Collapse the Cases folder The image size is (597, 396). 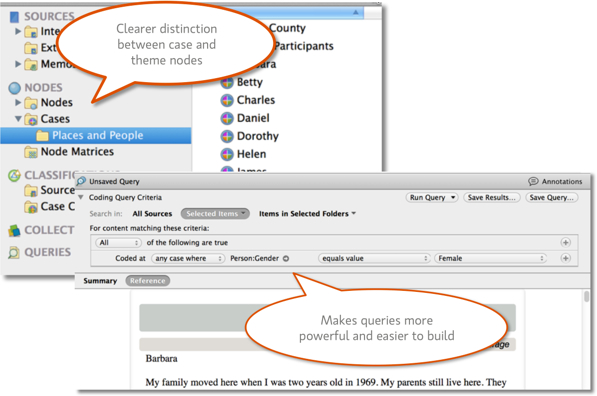pos(18,119)
